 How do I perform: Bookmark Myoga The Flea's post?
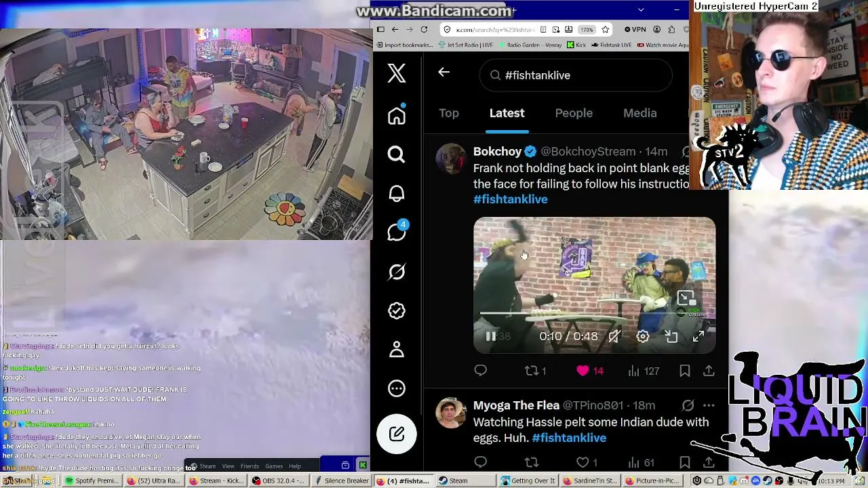pyautogui.click(x=685, y=462)
